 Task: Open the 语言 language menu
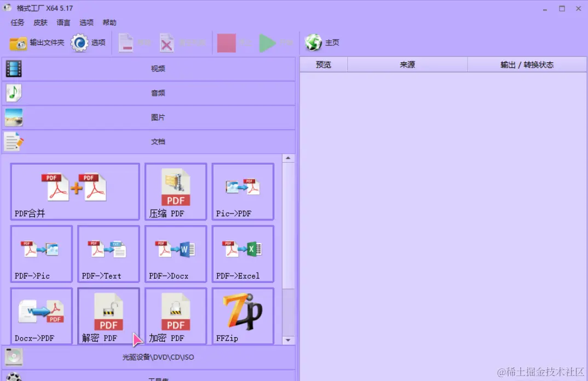coord(64,22)
